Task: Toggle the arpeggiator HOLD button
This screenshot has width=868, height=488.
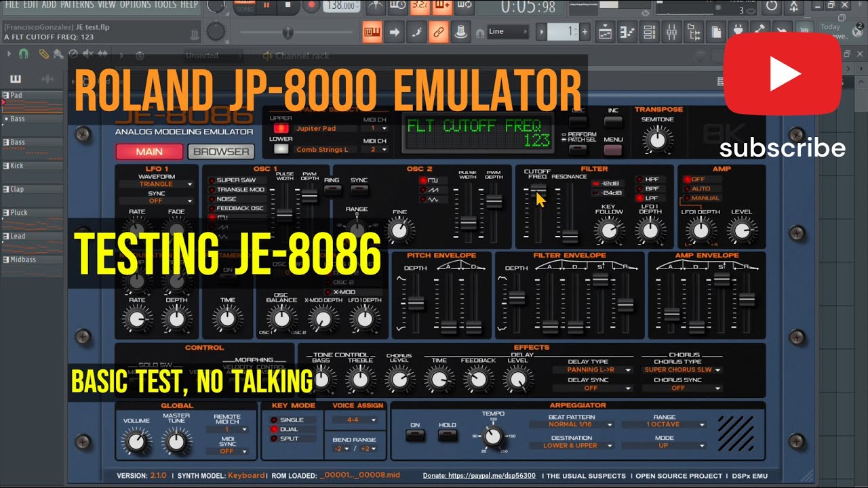Action: point(448,435)
